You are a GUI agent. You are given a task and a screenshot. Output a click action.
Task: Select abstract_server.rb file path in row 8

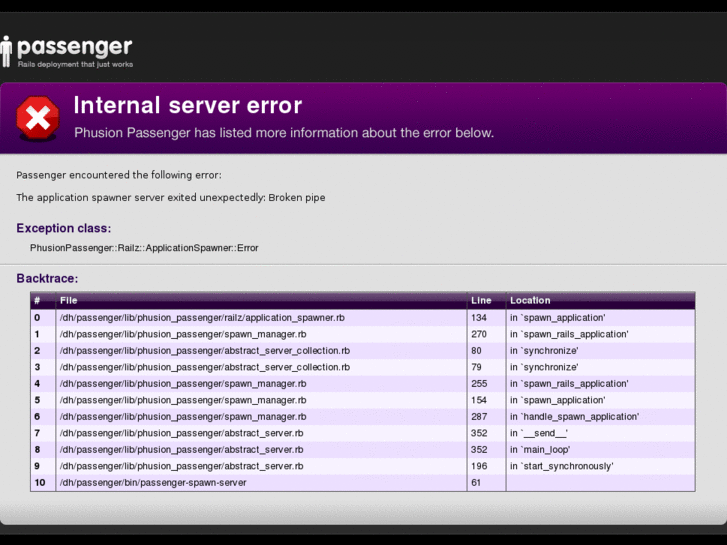click(181, 449)
